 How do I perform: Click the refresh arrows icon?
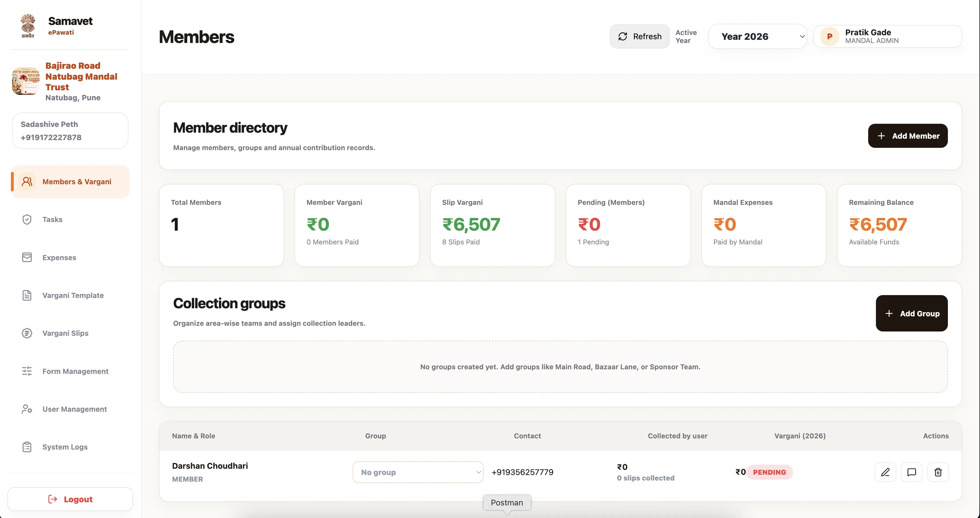coord(623,36)
